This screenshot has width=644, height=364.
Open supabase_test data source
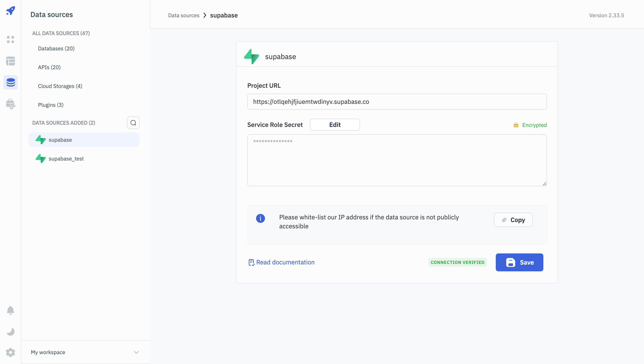[x=84, y=158]
